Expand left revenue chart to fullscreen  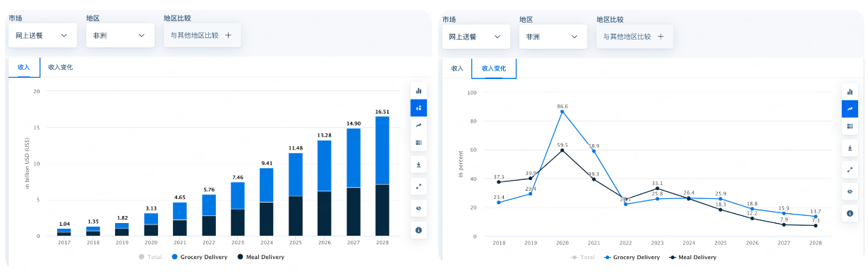[x=418, y=186]
